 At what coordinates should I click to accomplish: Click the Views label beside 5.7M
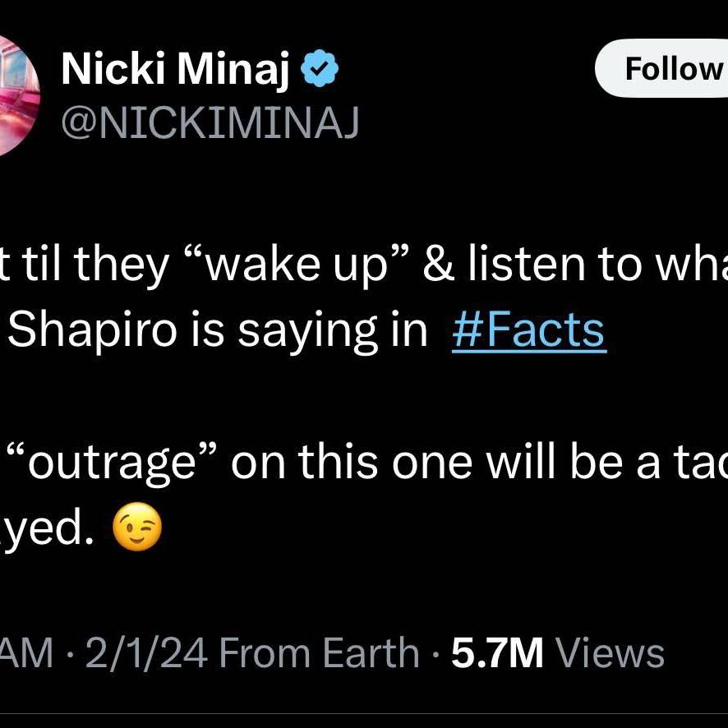[610, 652]
